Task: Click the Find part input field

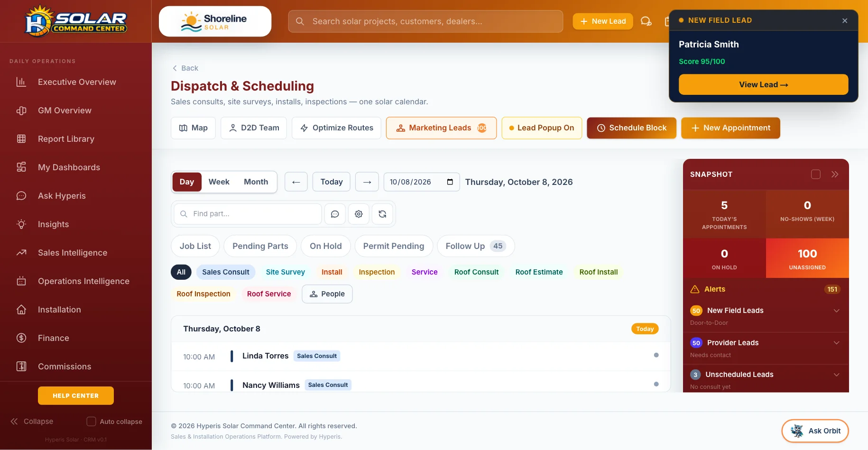Action: tap(248, 214)
